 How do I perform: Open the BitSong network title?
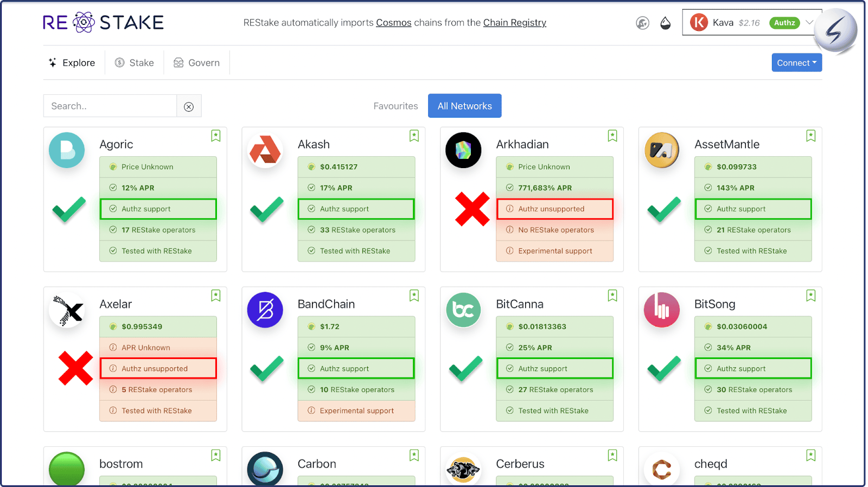click(x=714, y=304)
